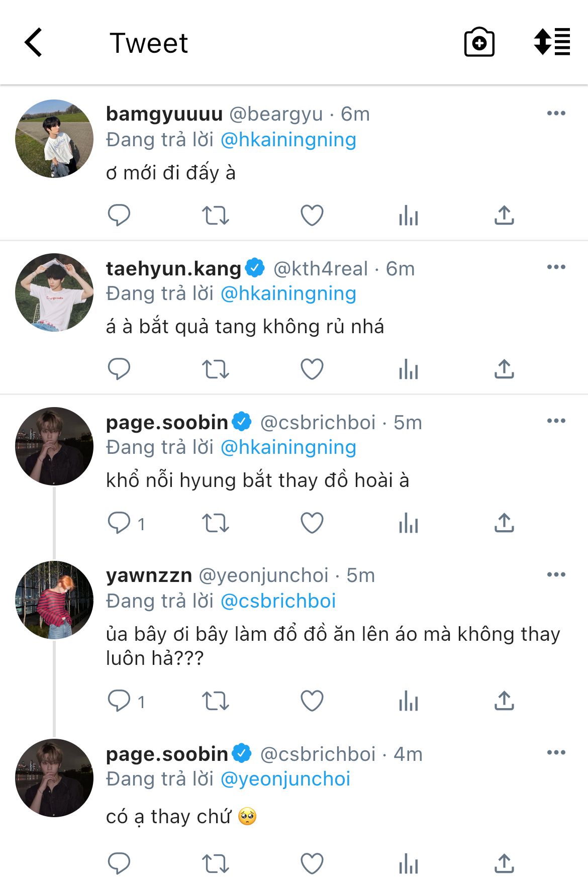Share bamgyuuuu's tweet
The width and height of the screenshot is (588, 885).
(504, 216)
